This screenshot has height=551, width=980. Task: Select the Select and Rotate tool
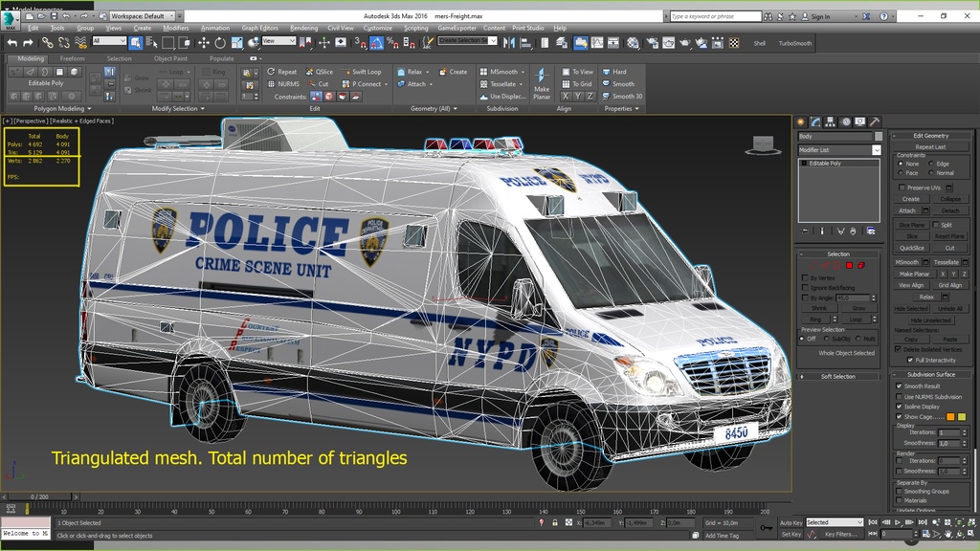220,43
